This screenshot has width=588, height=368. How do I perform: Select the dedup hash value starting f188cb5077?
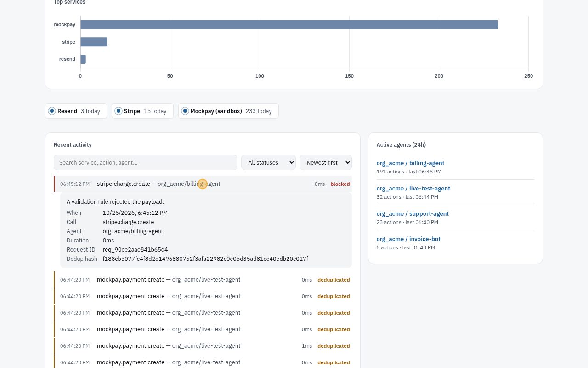pyautogui.click(x=205, y=259)
